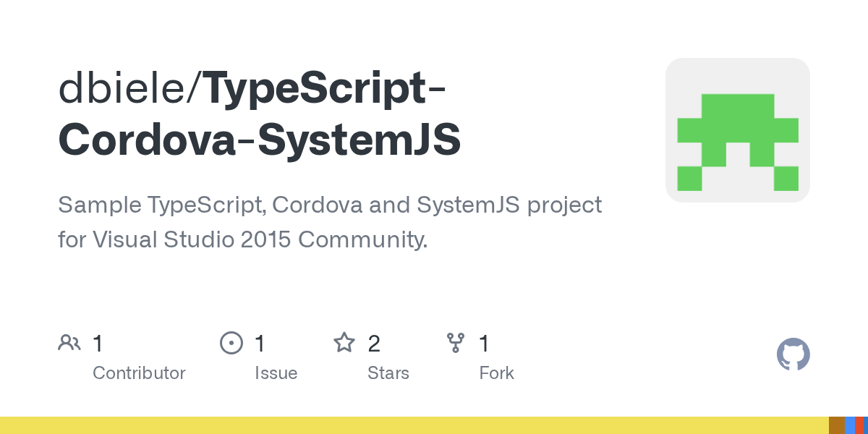
Task: Click the GitHub Octocat logo
Action: [x=793, y=354]
